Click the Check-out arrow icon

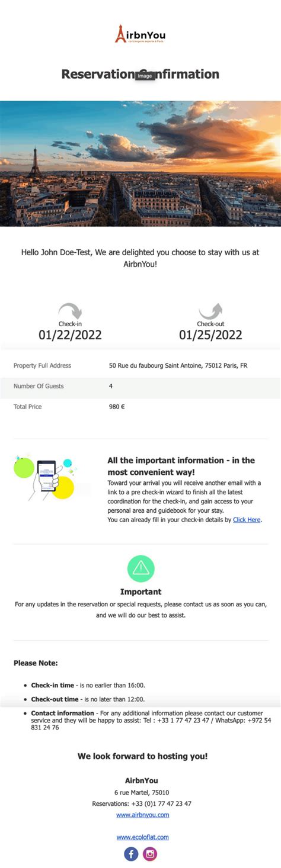(210, 311)
